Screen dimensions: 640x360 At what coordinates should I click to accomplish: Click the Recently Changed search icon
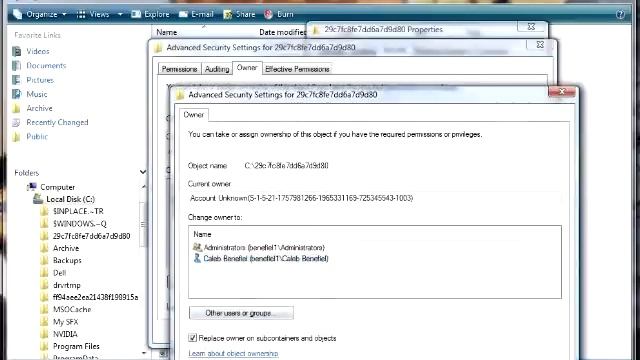coord(17,122)
